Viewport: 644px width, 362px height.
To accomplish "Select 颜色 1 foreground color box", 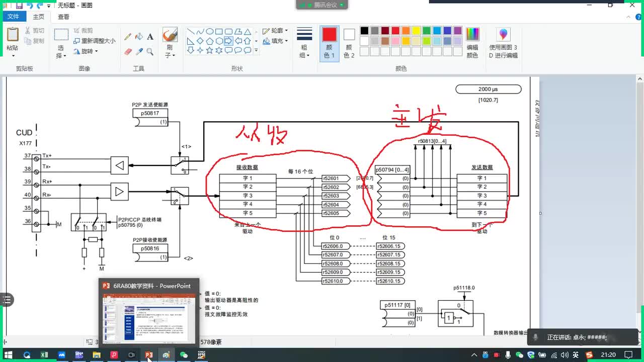I will click(330, 43).
